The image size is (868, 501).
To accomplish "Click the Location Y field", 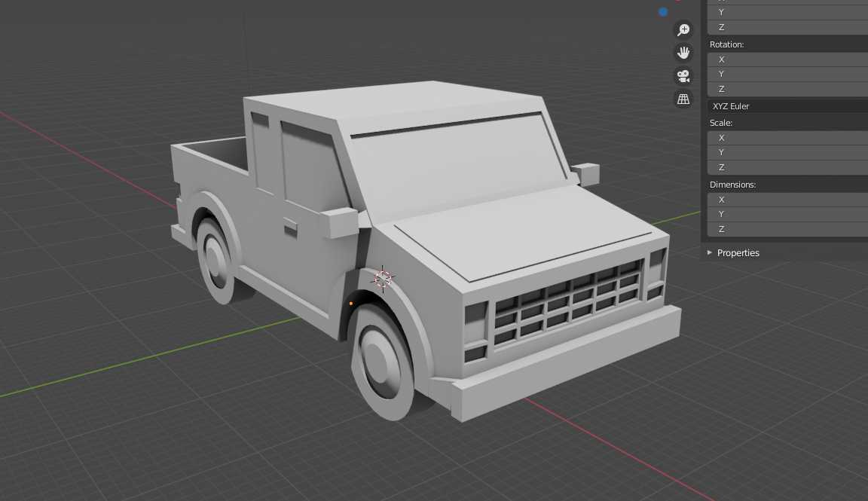I will (x=787, y=12).
